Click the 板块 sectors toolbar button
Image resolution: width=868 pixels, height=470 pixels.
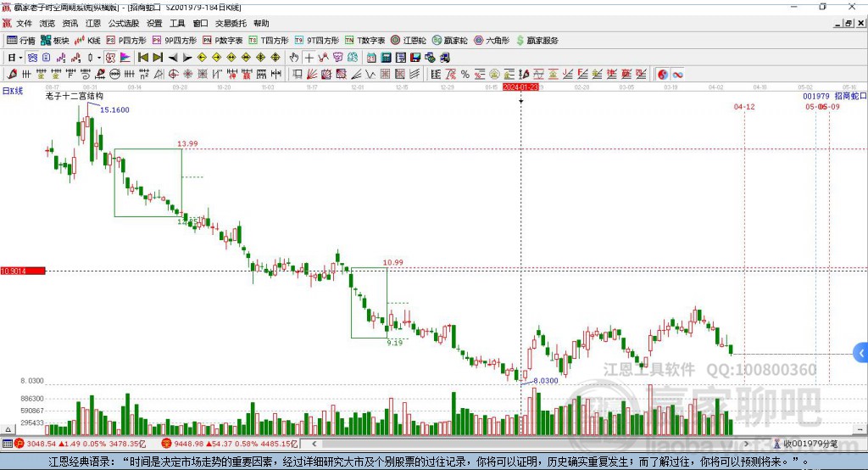click(55, 41)
